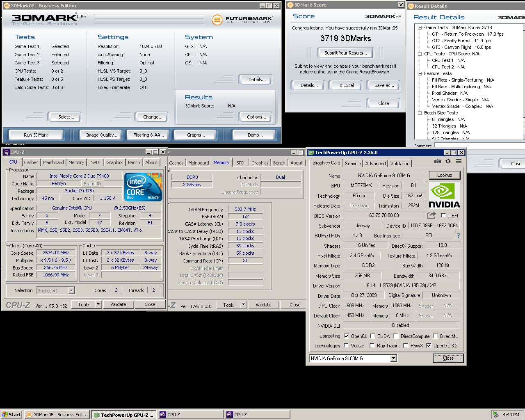Toggle the OpenCL checkbox
The width and height of the screenshot is (525, 420).
tap(346, 336)
